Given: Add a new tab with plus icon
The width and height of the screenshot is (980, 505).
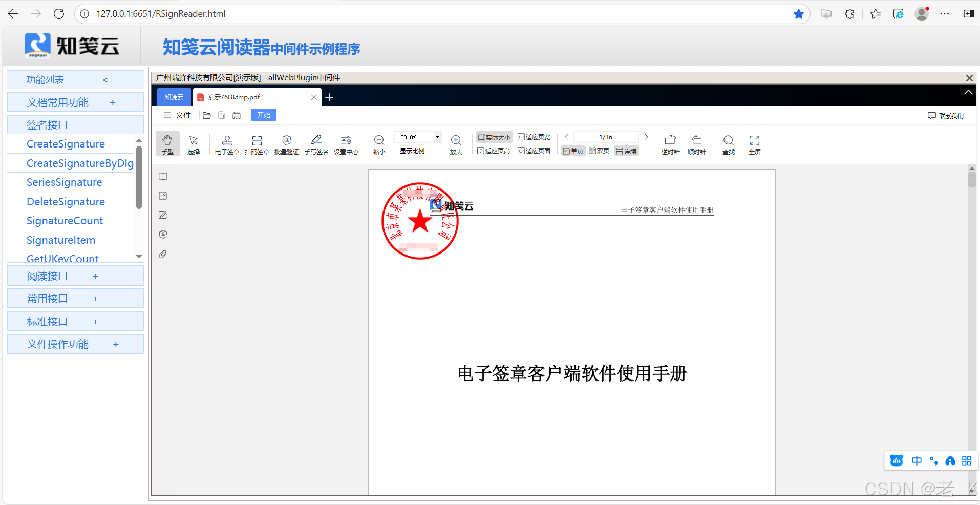Looking at the screenshot, I should (x=329, y=97).
